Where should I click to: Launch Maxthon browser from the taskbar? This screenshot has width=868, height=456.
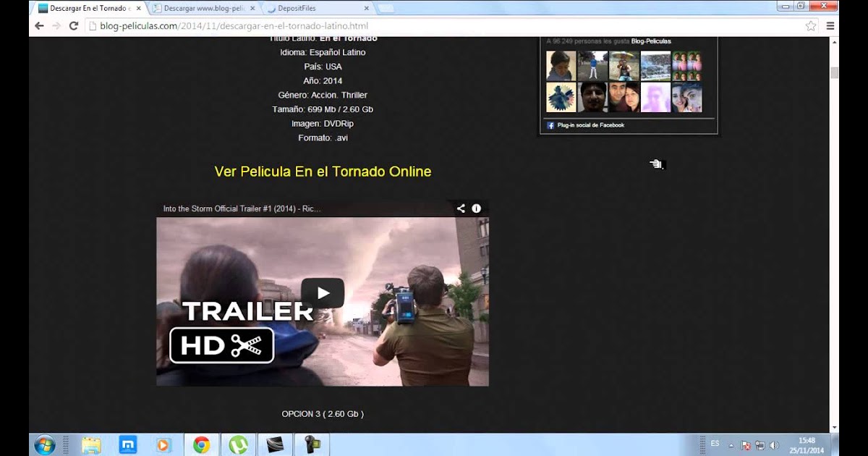click(127, 444)
